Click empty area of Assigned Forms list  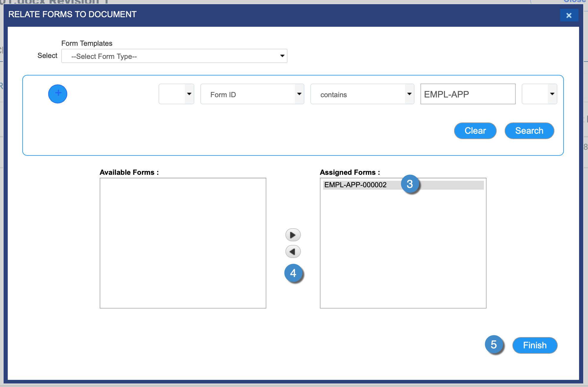[x=403, y=253]
